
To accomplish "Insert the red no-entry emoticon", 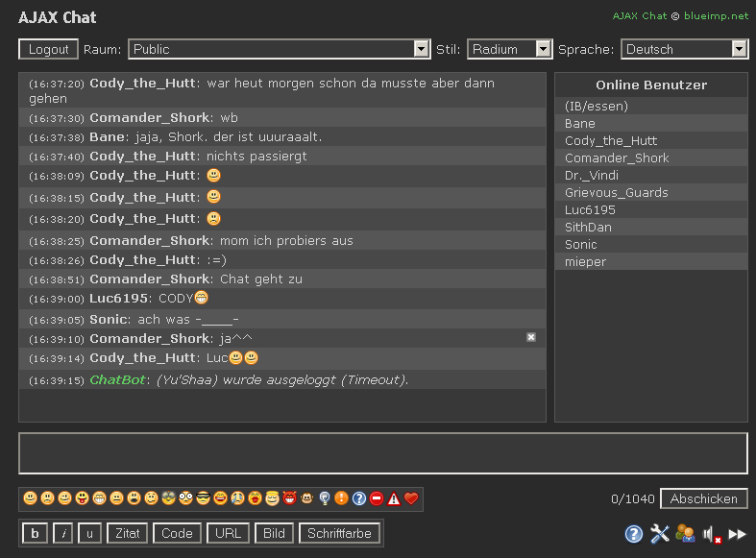I will (377, 498).
